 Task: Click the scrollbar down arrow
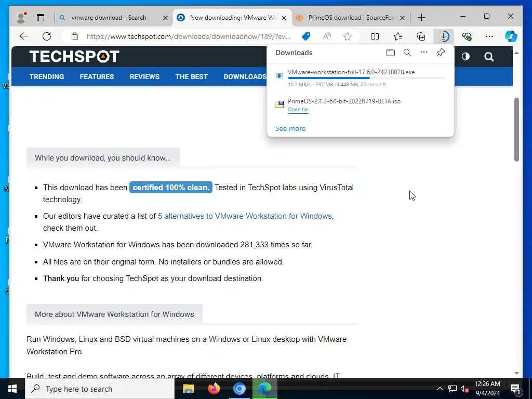(x=516, y=373)
